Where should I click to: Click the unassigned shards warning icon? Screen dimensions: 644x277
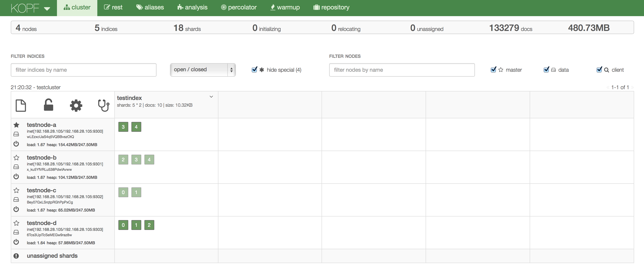(16, 256)
